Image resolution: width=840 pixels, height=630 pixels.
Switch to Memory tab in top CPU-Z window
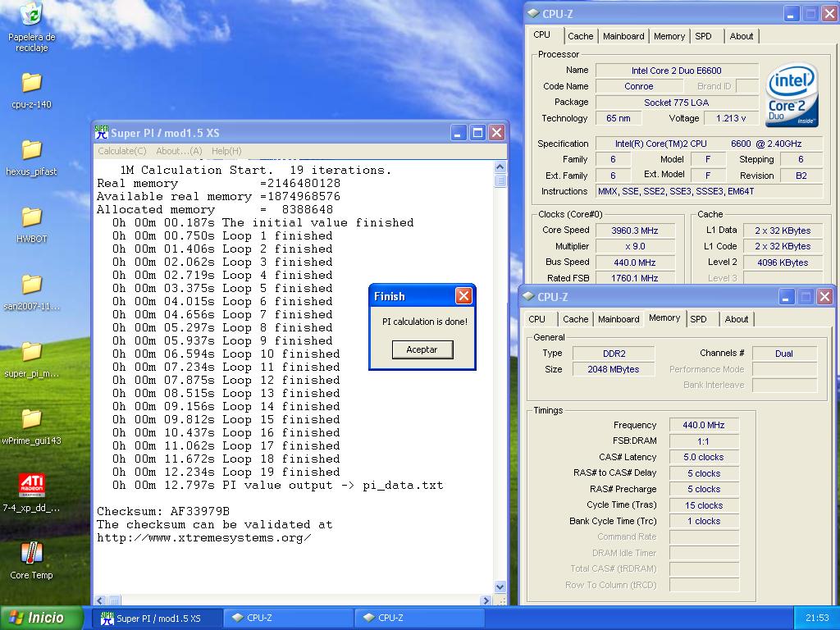[x=669, y=36]
